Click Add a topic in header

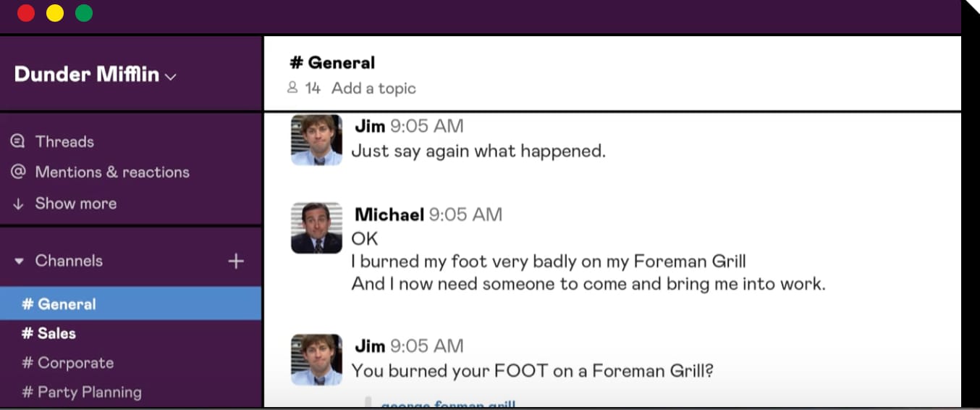373,88
